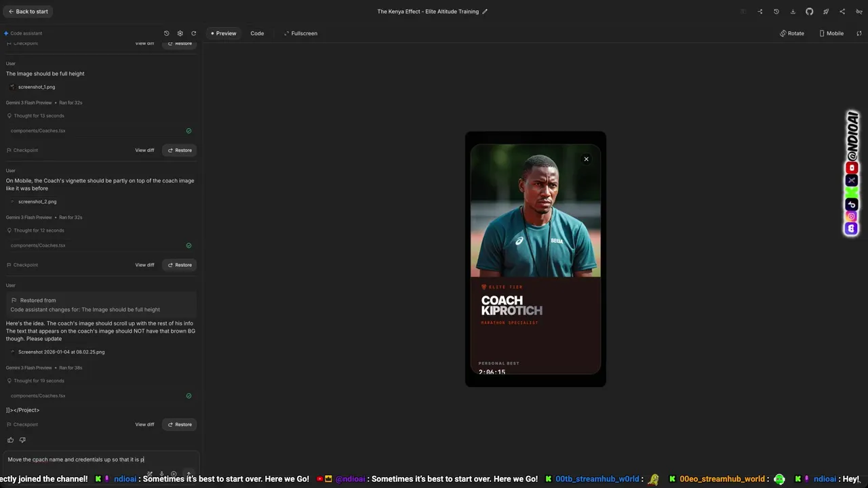Open the GitHub icon in top bar
The width and height of the screenshot is (868, 488).
[809, 12]
